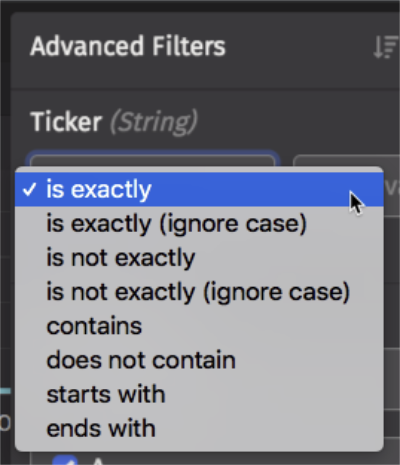Click the focused operator dropdown above menu

pos(153,160)
